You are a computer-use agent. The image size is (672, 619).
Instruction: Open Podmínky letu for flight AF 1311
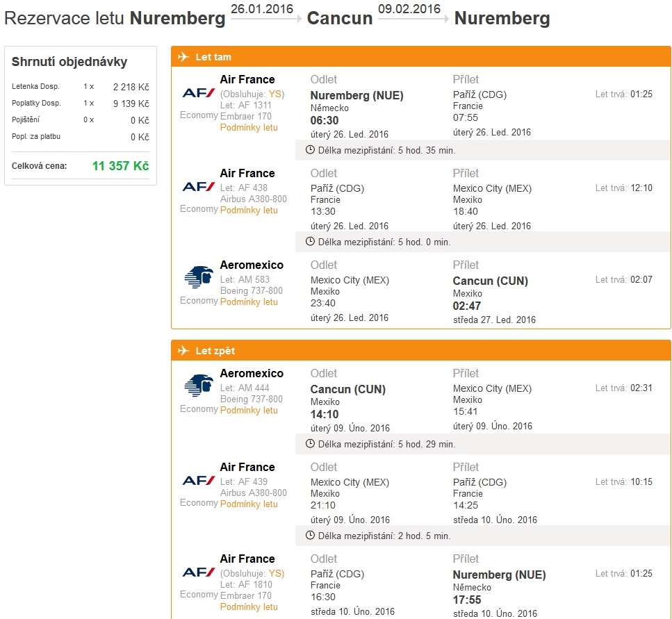click(x=249, y=127)
